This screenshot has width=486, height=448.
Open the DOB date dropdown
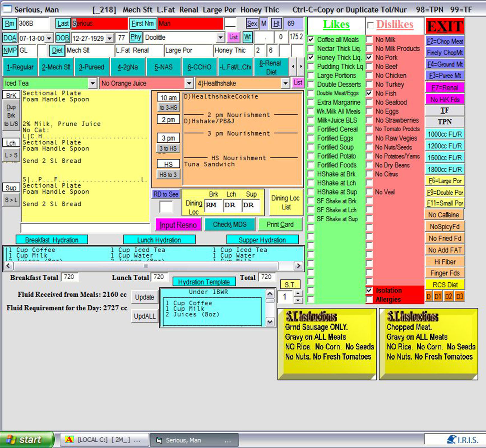point(110,38)
